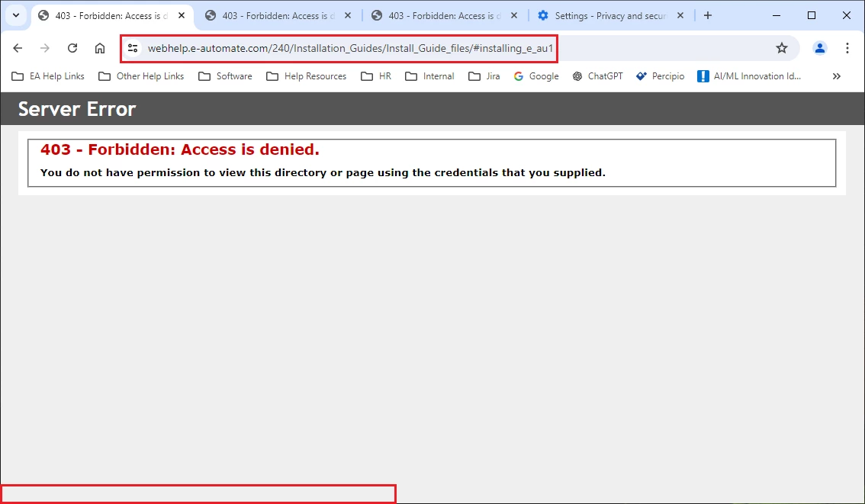The height and width of the screenshot is (504, 865).
Task: Go forward with the forward arrow
Action: 45,48
